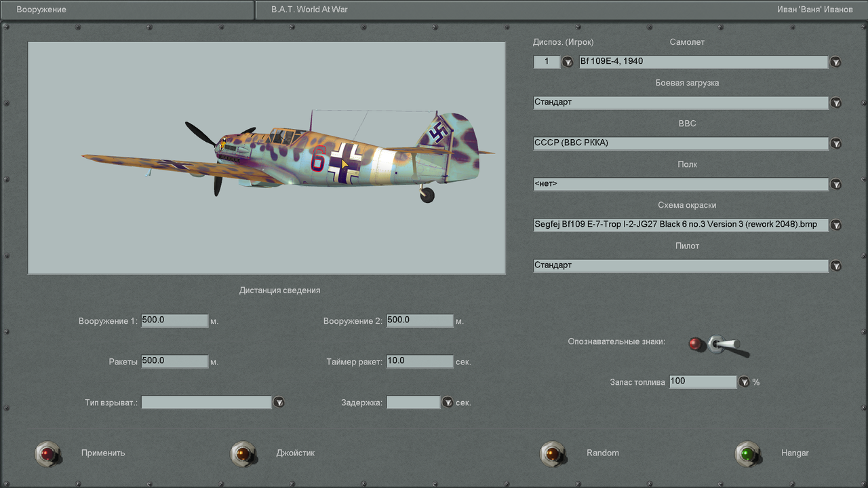Viewport: 868px width, 488px height.
Task: Open the Запас топлива fuel dropdown arrow
Action: point(744,381)
